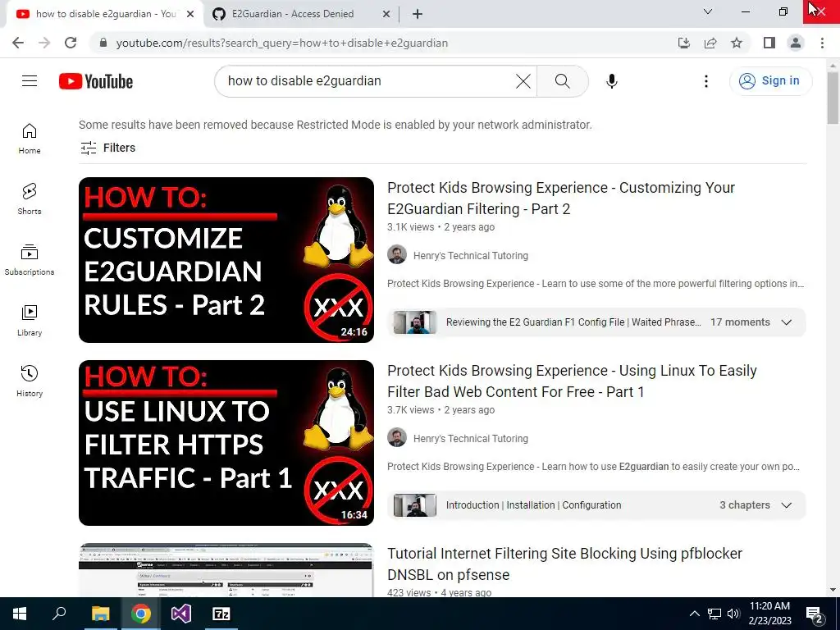
Task: Open the Customizing Your E2Guardian Filtering Part 2 title
Action: 561,199
